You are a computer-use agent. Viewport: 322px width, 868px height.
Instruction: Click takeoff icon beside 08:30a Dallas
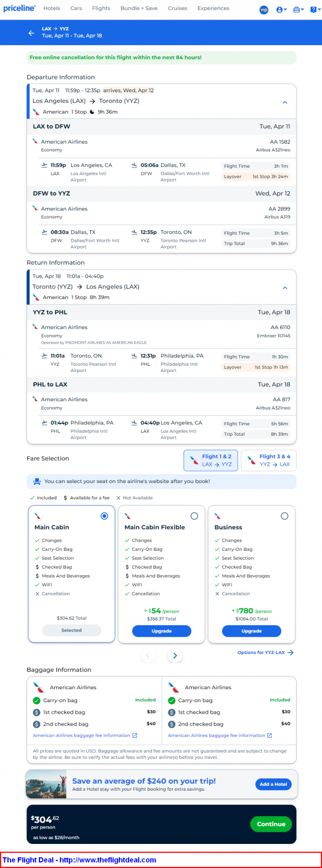[45, 232]
